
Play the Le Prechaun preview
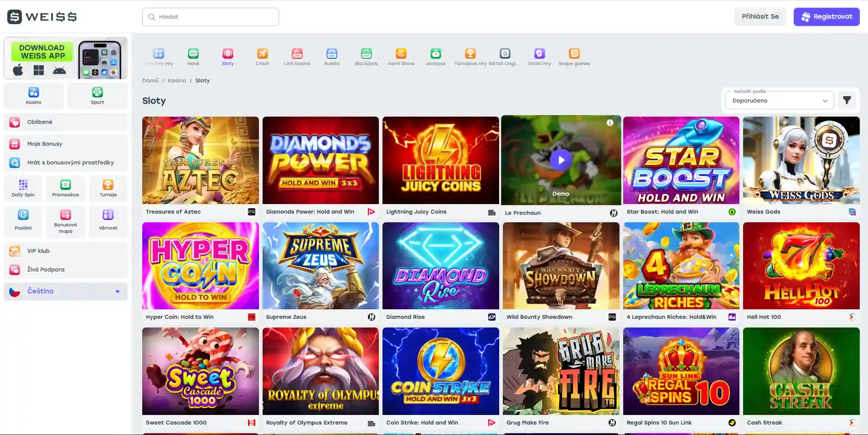pos(561,160)
